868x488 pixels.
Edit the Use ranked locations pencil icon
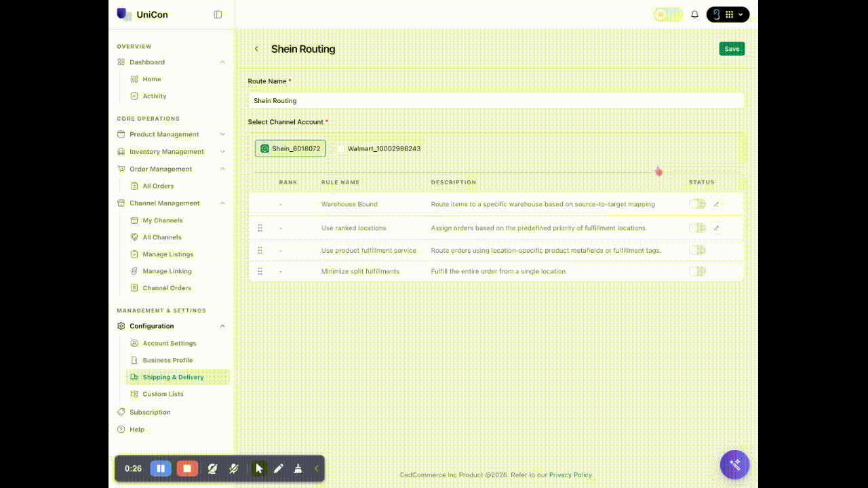[x=716, y=228]
